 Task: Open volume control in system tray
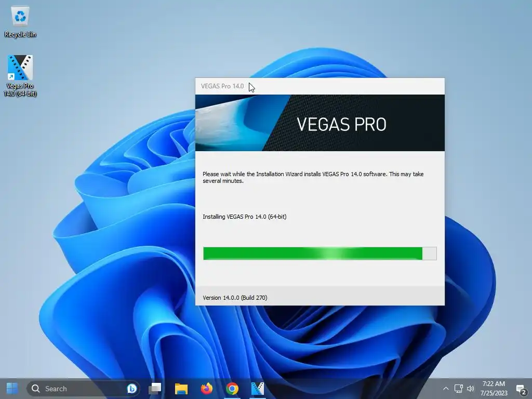coord(470,389)
